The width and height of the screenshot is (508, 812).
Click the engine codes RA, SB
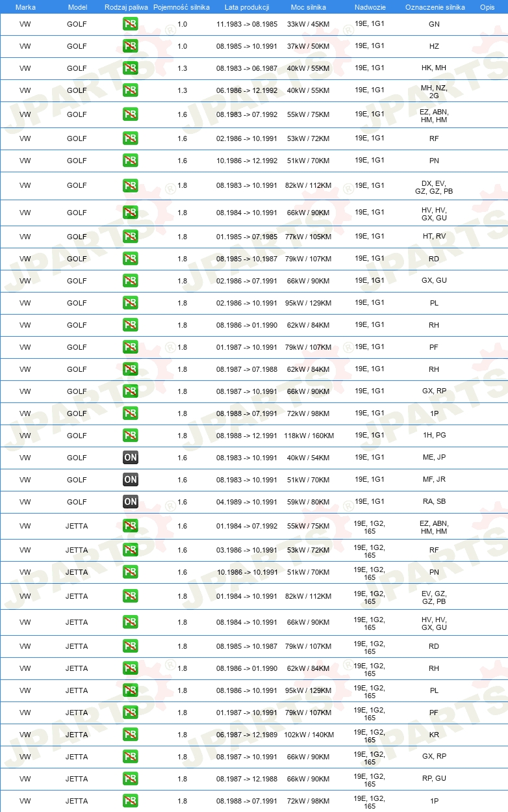click(x=434, y=502)
